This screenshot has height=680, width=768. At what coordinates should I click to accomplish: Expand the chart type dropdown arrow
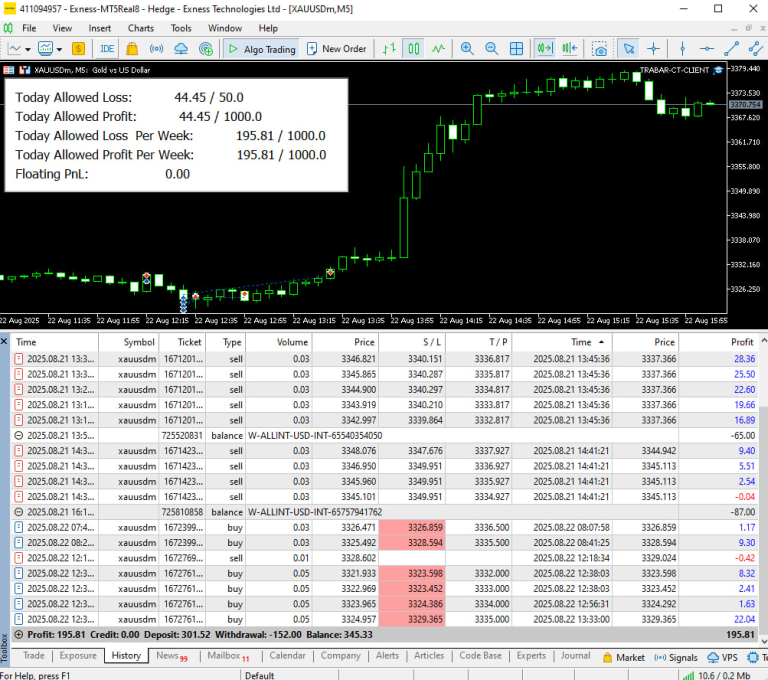click(x=28, y=49)
